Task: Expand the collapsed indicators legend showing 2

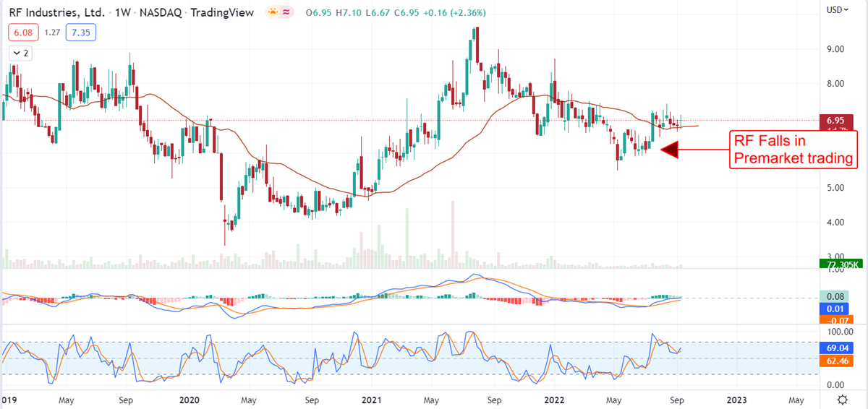Action: (x=19, y=53)
